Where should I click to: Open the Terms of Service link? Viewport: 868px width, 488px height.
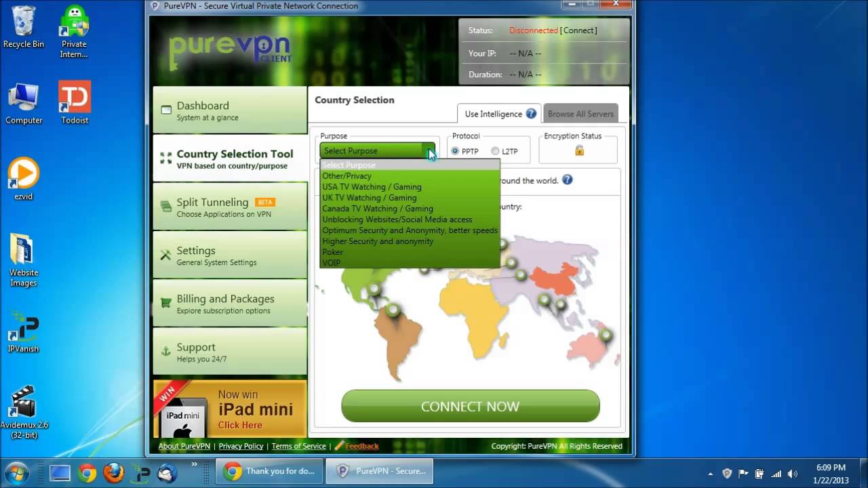tap(298, 446)
